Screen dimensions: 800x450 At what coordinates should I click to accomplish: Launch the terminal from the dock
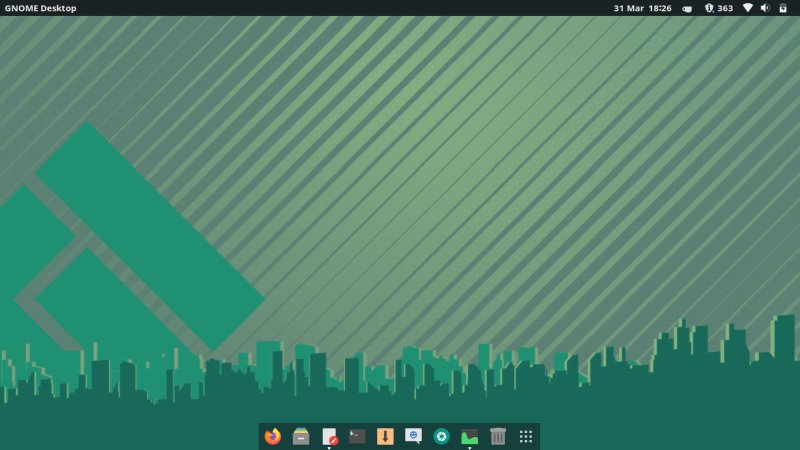tap(357, 436)
